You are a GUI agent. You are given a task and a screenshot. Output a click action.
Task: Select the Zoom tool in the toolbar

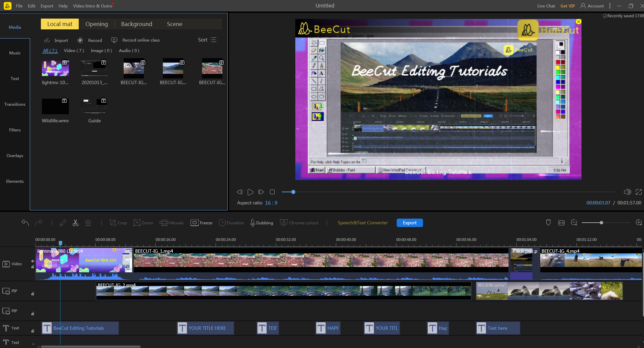point(143,223)
